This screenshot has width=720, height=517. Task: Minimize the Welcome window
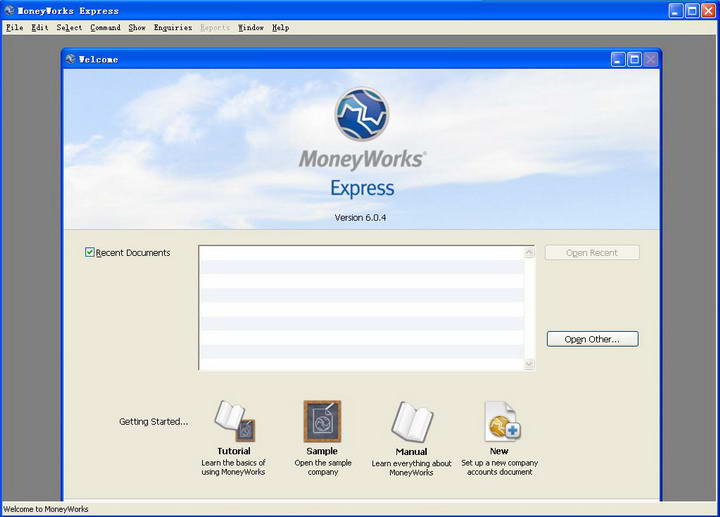(618, 59)
